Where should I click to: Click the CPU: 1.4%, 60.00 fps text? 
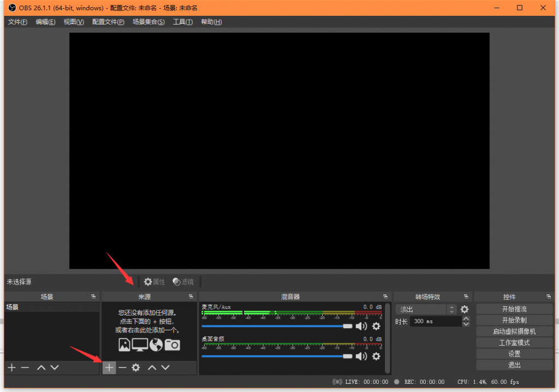coord(488,382)
